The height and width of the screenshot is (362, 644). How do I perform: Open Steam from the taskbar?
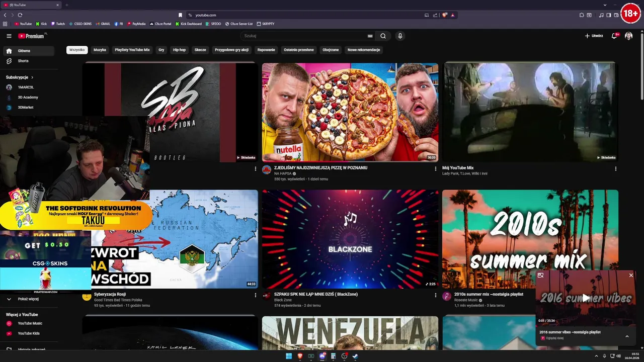(x=355, y=356)
